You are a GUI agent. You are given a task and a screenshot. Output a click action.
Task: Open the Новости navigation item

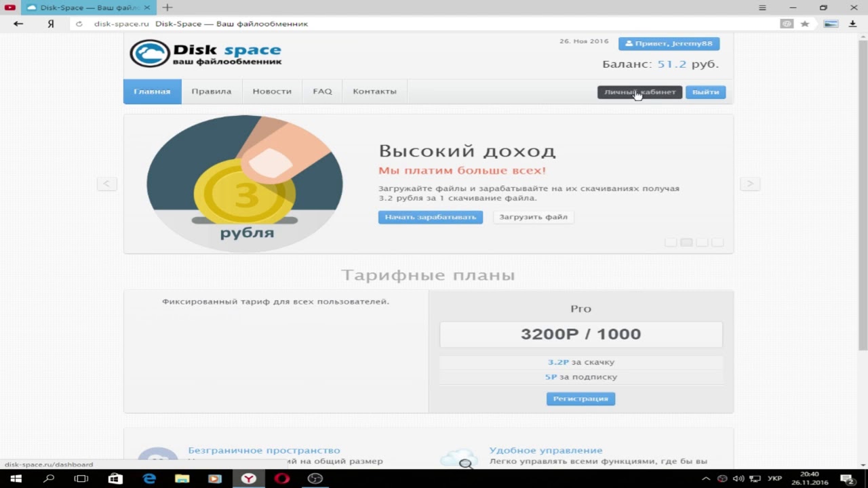point(272,91)
